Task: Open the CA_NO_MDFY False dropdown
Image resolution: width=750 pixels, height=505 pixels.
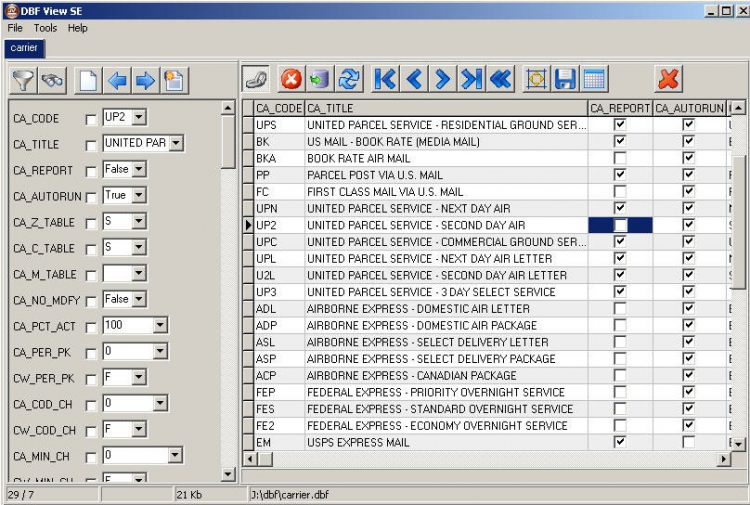Action: [139, 299]
